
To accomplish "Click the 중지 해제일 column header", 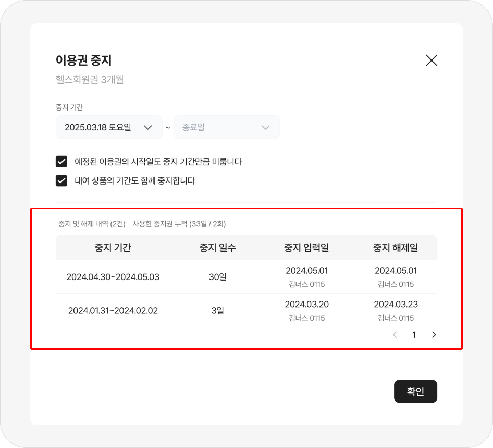I will coord(396,248).
